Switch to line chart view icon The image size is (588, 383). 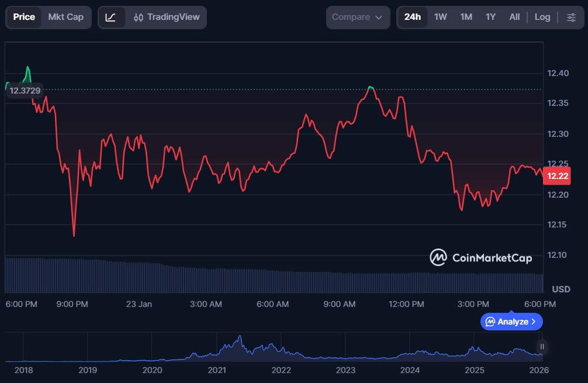click(111, 17)
